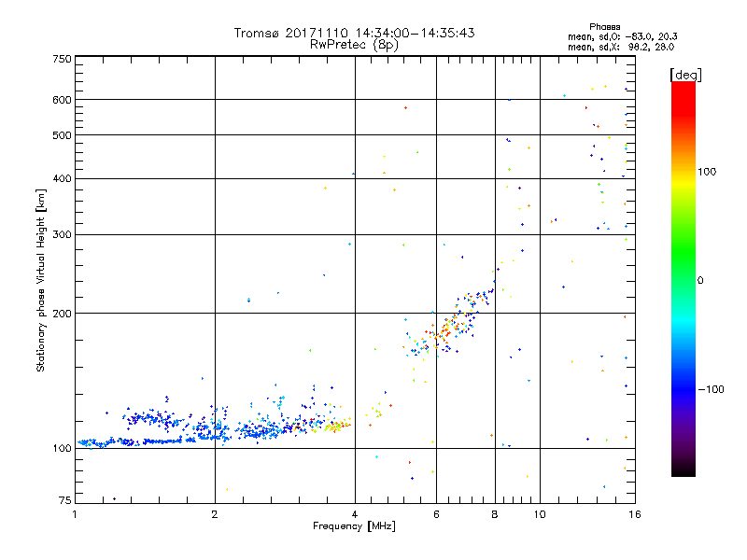Click the "mean, sd,X: 98.2, 28.0" line
The width and height of the screenshot is (747, 560).
click(621, 47)
